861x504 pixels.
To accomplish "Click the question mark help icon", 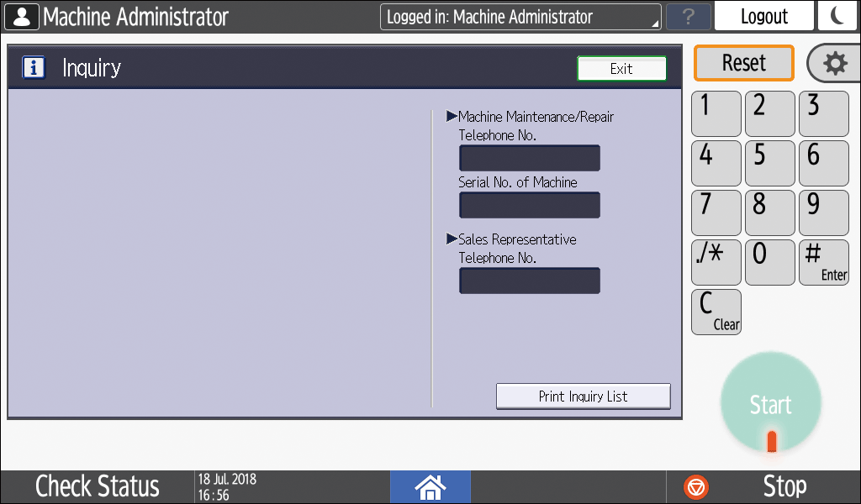I will pyautogui.click(x=688, y=17).
